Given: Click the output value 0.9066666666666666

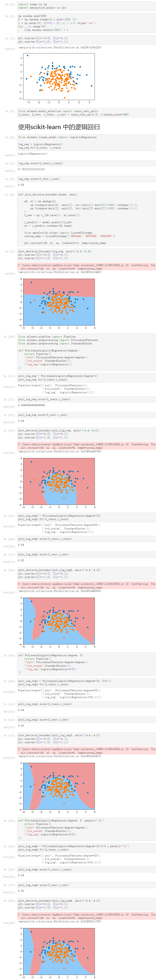Looking at the screenshot, I should 31,405.
